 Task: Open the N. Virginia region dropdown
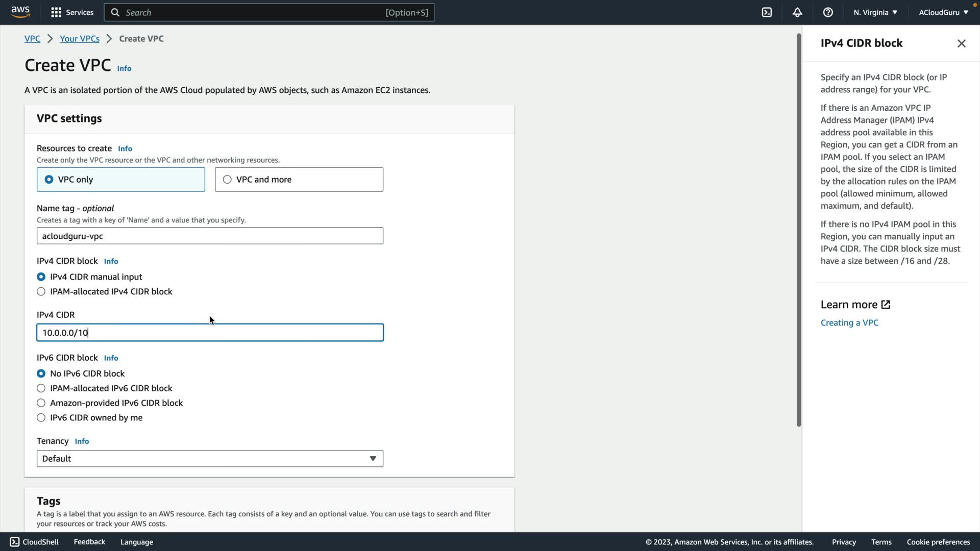pyautogui.click(x=875, y=12)
